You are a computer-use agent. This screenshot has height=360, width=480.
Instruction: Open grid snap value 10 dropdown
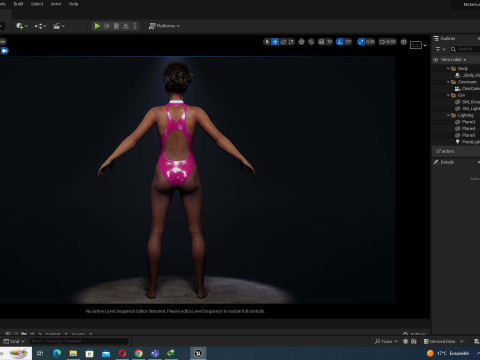pyautogui.click(x=329, y=42)
